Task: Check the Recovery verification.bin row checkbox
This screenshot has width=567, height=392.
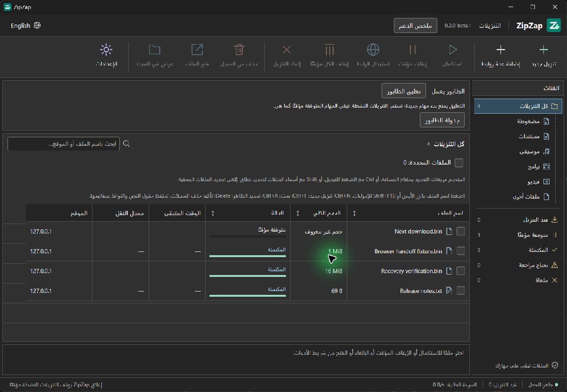Action: click(x=461, y=271)
